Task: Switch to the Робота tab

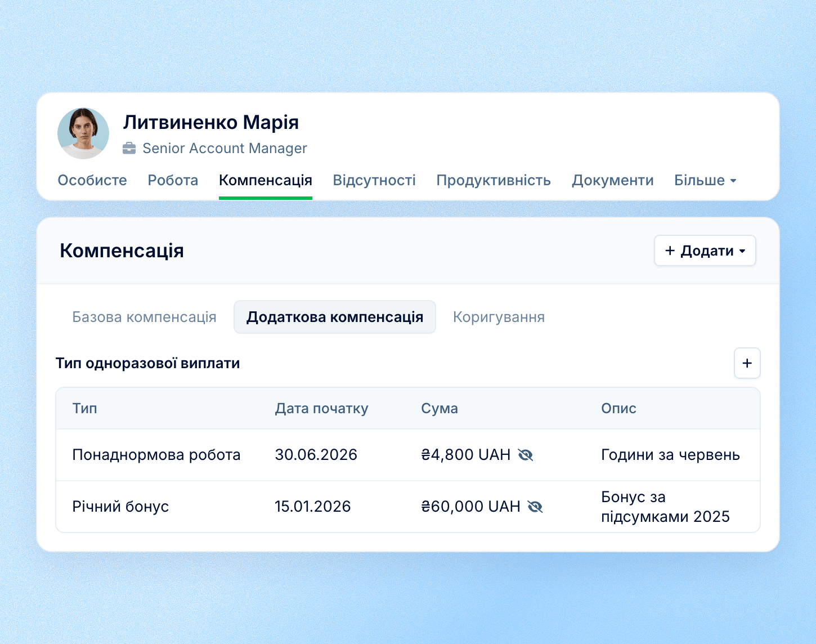Action: click(x=173, y=180)
